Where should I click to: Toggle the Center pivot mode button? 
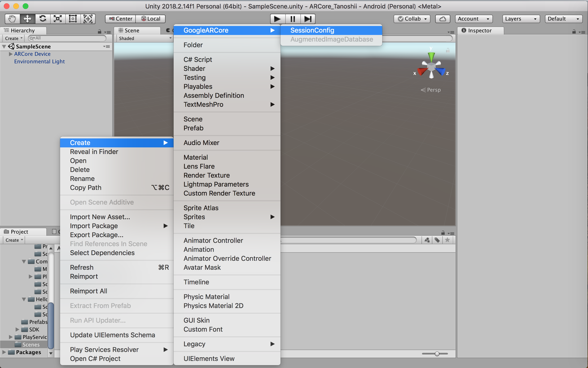tap(121, 19)
